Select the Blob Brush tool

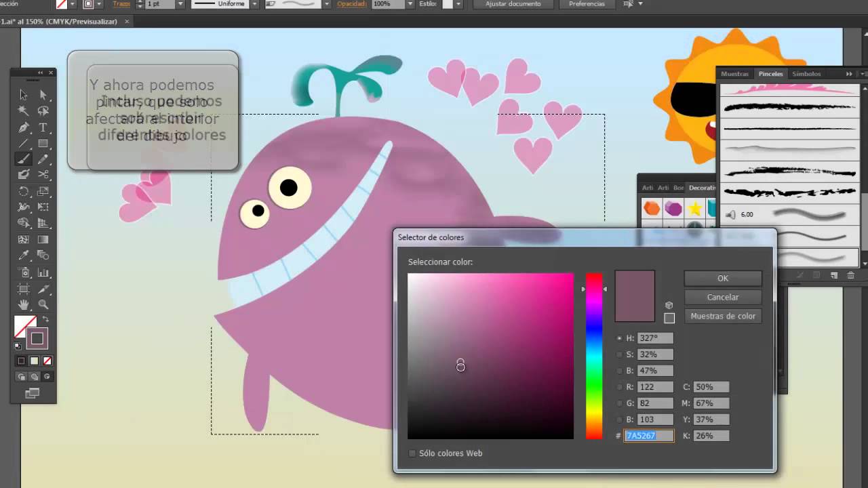[x=24, y=175]
